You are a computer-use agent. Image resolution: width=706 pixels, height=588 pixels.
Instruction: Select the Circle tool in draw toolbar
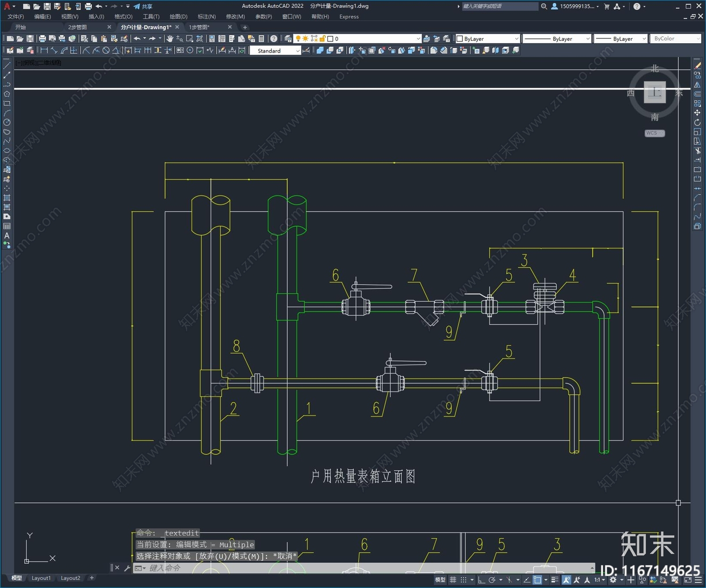[x=7, y=122]
